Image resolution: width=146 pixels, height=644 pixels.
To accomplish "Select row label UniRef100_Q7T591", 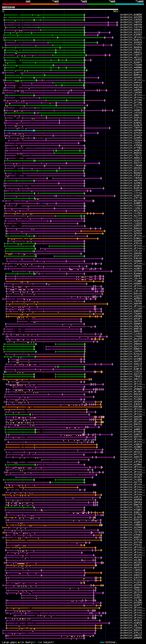I will point(131,515).
